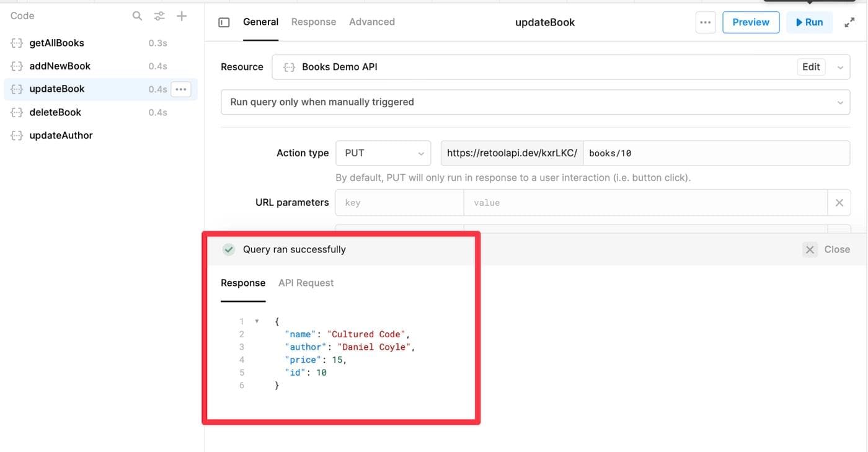Screen dimensions: 868x452
Task: Click the code icon beside deleteBook
Action: [x=16, y=112]
